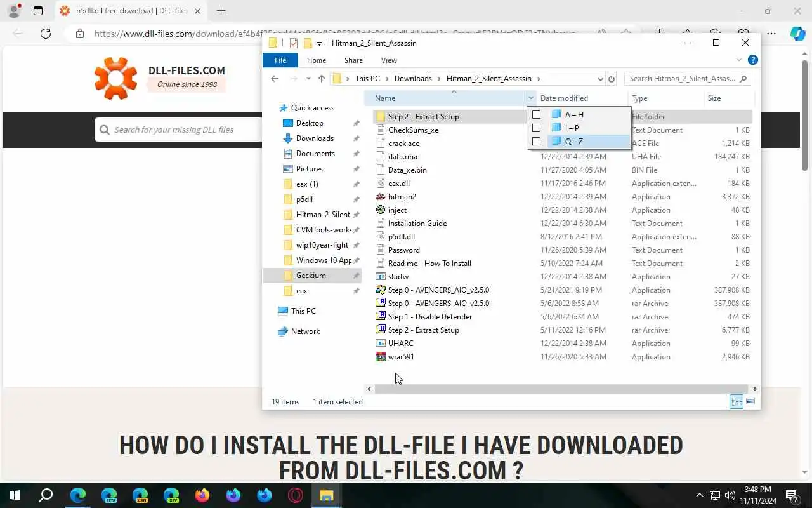Click the New folder quick access toolbar icon
The width and height of the screenshot is (812, 508).
[308, 43]
